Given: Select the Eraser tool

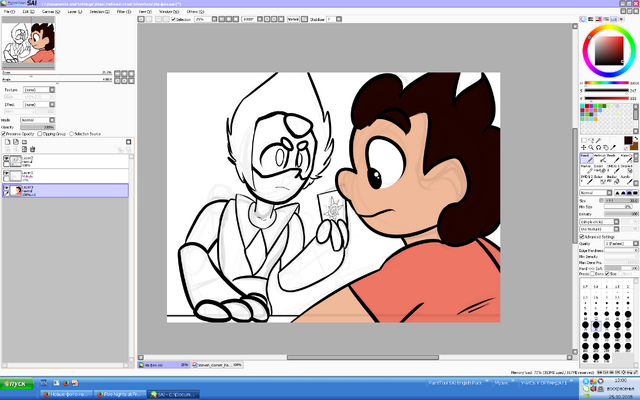Looking at the screenshot, I should click(x=599, y=169).
